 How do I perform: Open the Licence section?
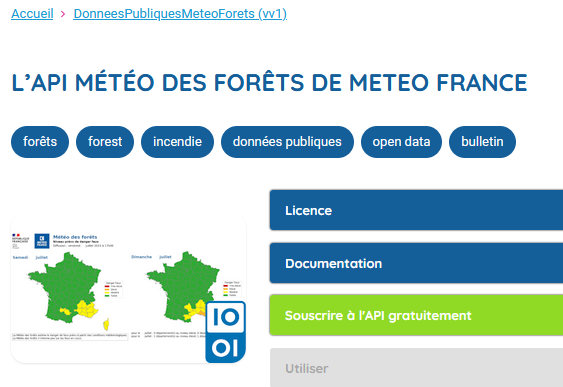tap(416, 210)
